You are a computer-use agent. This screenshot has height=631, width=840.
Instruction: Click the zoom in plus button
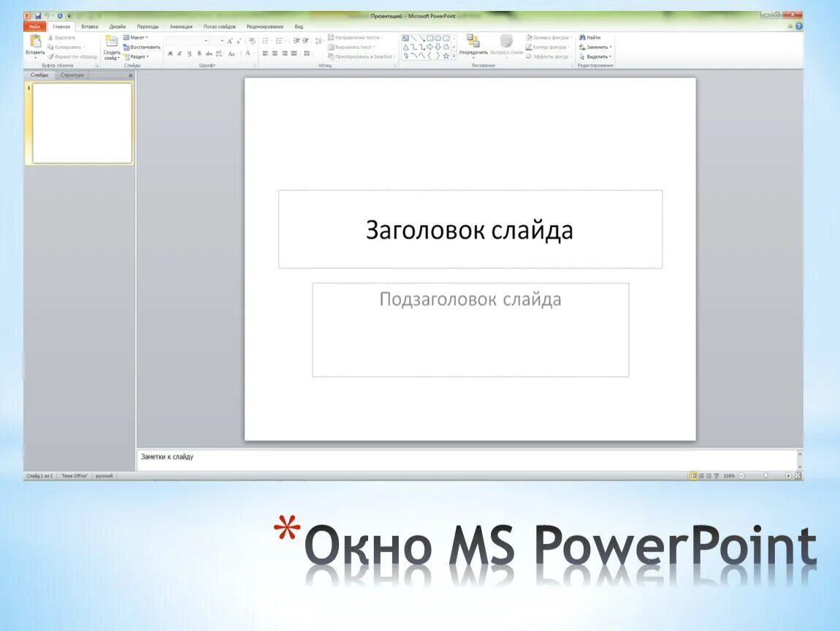pos(788,475)
